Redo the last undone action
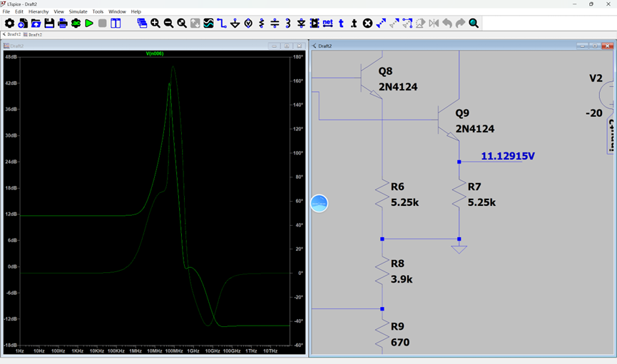 point(460,24)
